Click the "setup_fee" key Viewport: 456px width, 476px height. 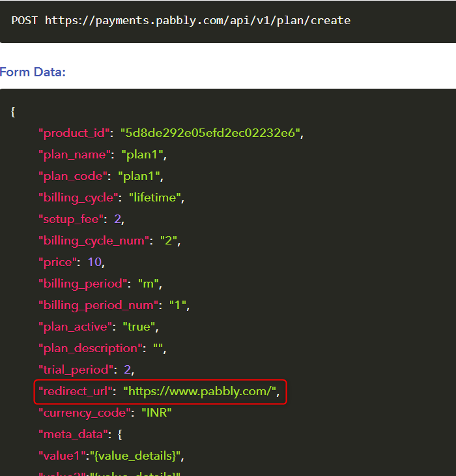71,220
